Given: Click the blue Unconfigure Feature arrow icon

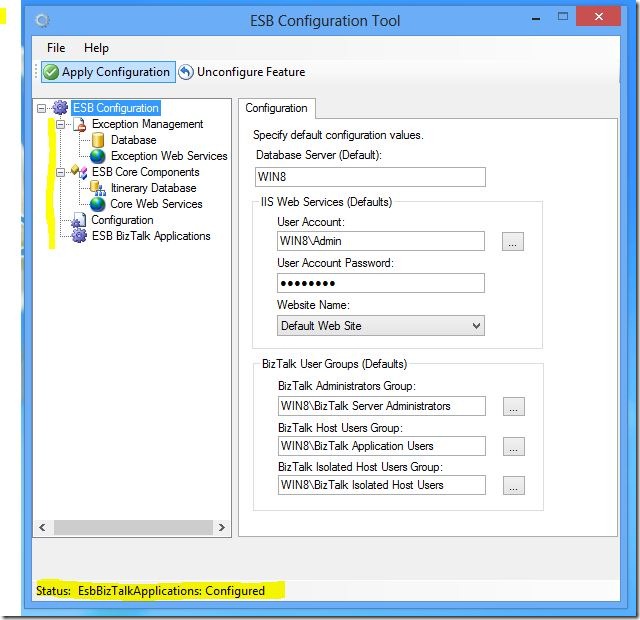Looking at the screenshot, I should click(186, 72).
